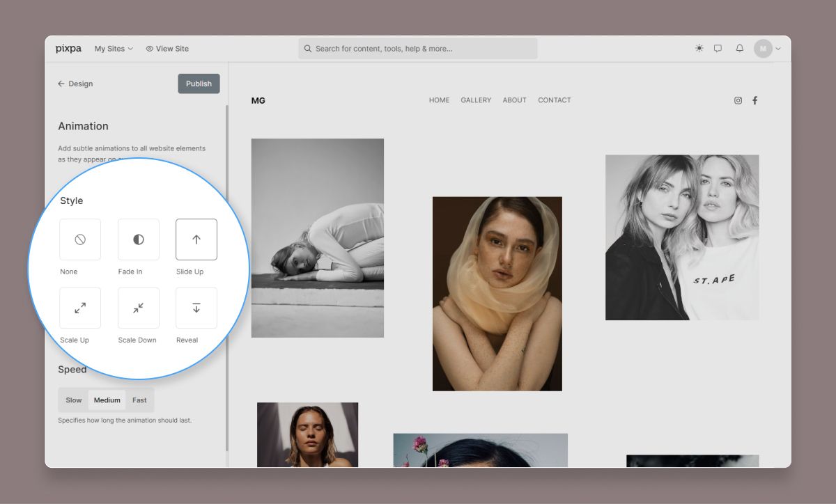Expand the My Sites dropdown
Screen dimensions: 836x504
coord(114,49)
